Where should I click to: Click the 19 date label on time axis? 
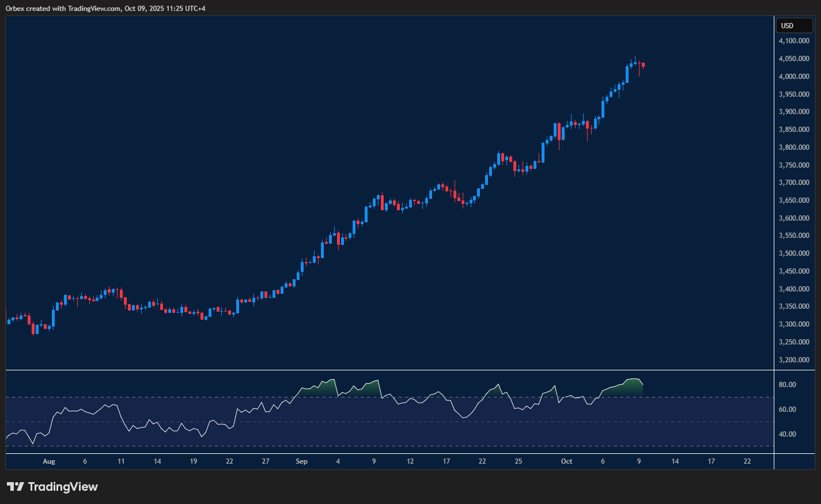(x=194, y=461)
